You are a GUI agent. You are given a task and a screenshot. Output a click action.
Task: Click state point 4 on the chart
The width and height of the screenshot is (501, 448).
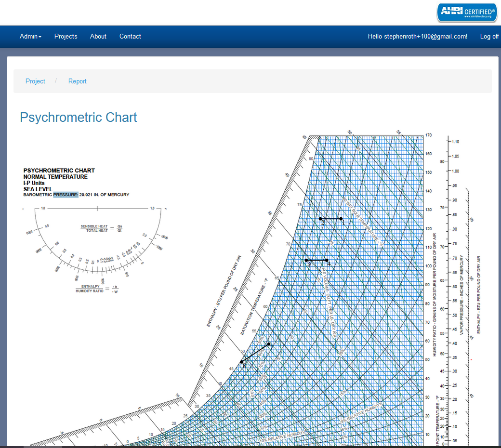tap(327, 261)
